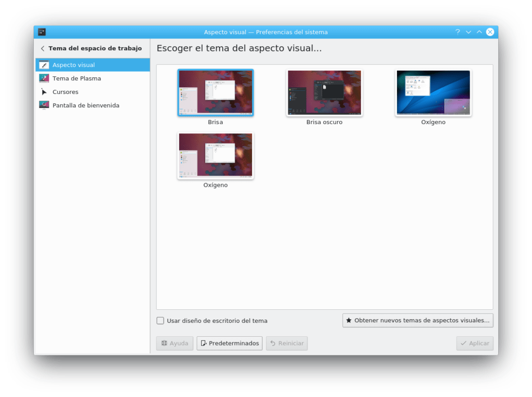Click the question mark help icon
The width and height of the screenshot is (532, 397).
tap(457, 32)
